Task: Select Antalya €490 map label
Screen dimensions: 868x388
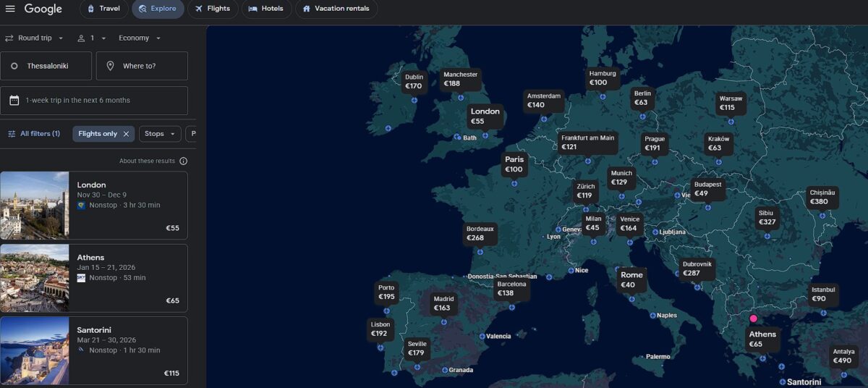Action: (843, 356)
